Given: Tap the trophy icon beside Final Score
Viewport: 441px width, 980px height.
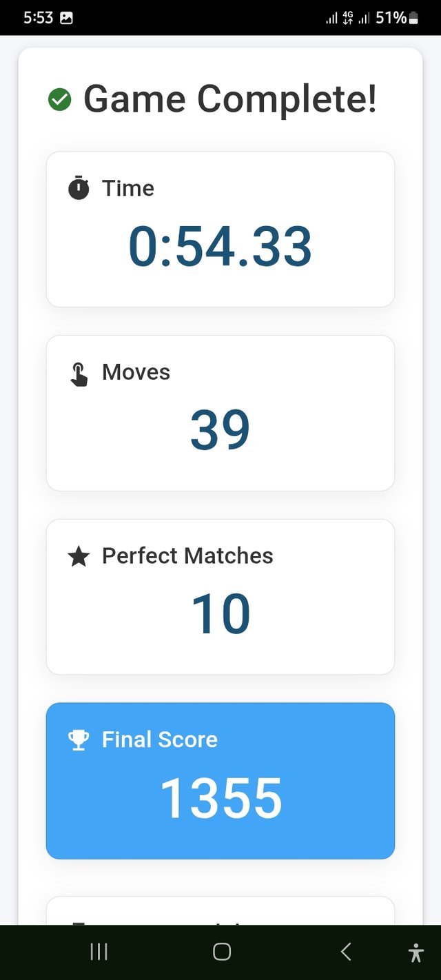Looking at the screenshot, I should [x=79, y=740].
